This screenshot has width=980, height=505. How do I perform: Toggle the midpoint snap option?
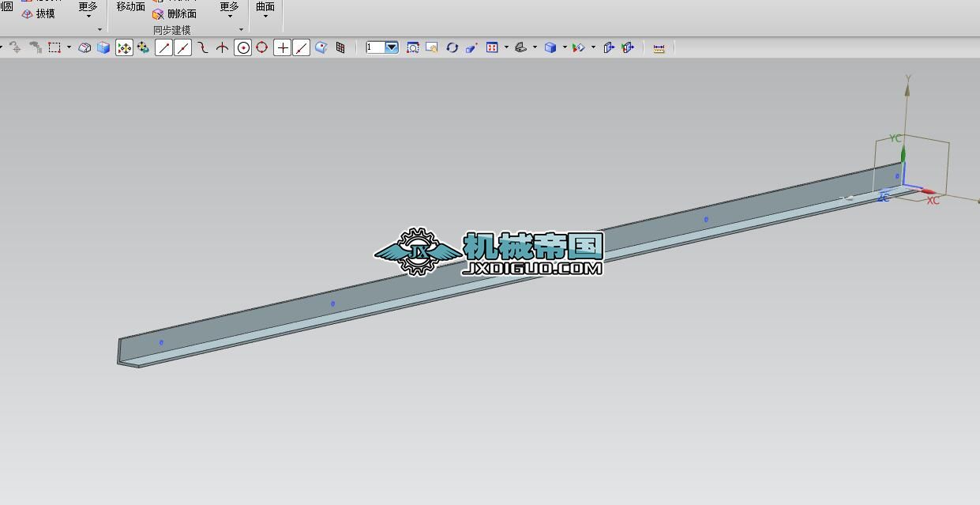183,47
